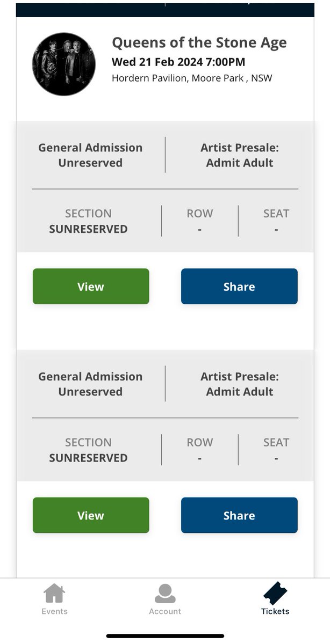This screenshot has height=644, width=330.
Task: Tap the Account person icon
Action: click(x=165, y=593)
